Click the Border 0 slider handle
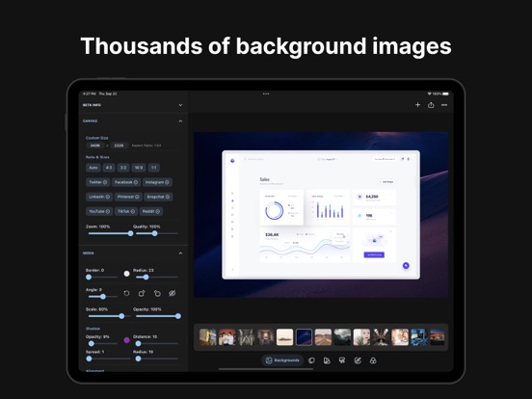The image size is (532, 399). pos(89,278)
